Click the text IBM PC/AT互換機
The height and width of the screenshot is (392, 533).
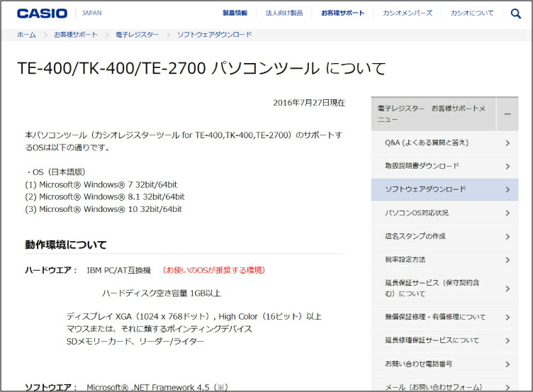pos(118,270)
